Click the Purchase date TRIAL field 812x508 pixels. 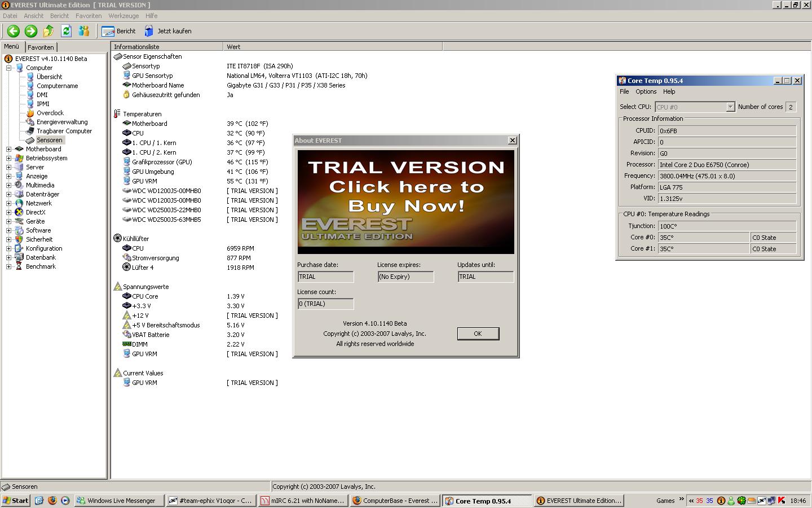tap(325, 277)
